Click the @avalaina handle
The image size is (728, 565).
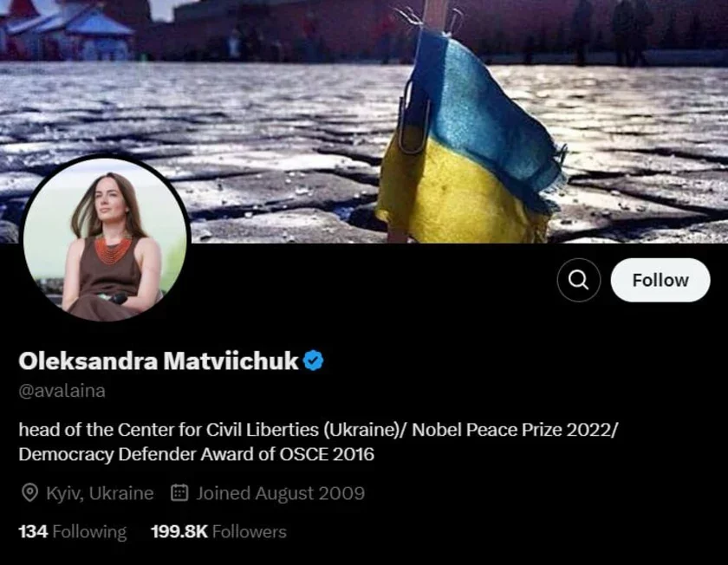pos(62,391)
